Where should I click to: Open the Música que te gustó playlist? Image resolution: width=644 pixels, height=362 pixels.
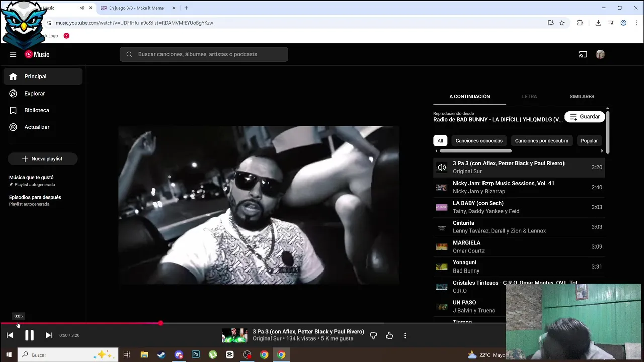(32, 180)
